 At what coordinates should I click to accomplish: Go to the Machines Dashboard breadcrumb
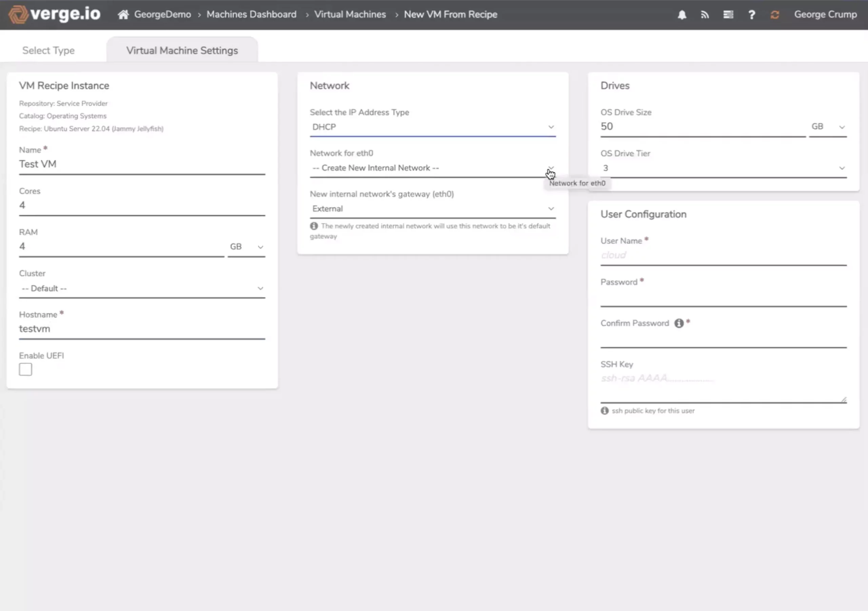251,14
